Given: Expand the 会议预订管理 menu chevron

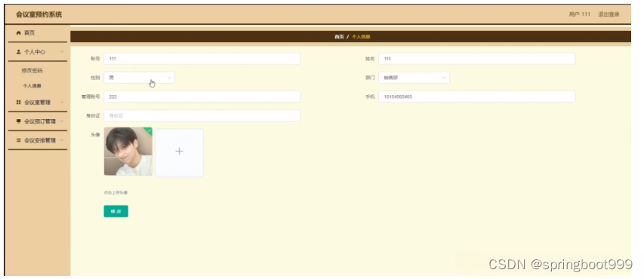Looking at the screenshot, I should (x=62, y=121).
